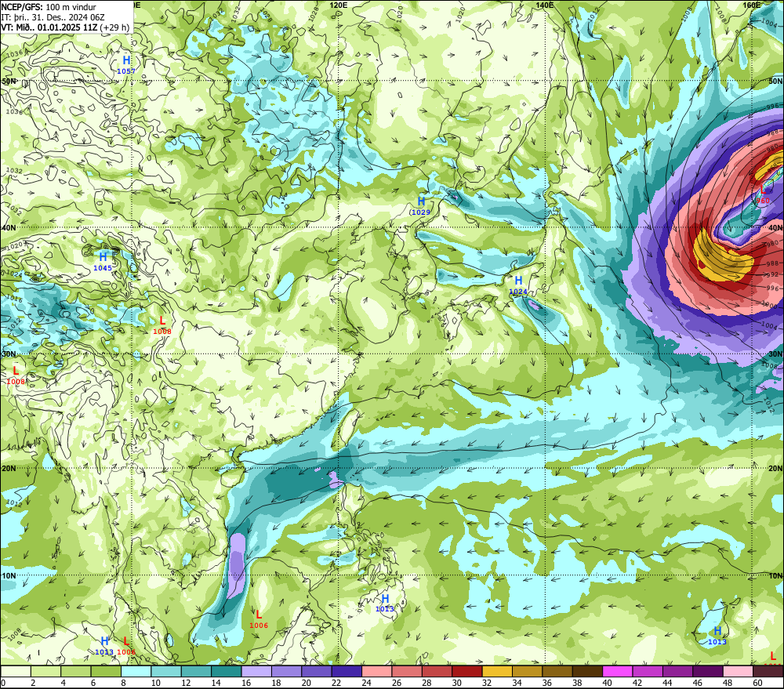This screenshot has width=784, height=689.
Task: Click the IT initialization time 31. Des. 2024 06Z
Action: pos(53,17)
